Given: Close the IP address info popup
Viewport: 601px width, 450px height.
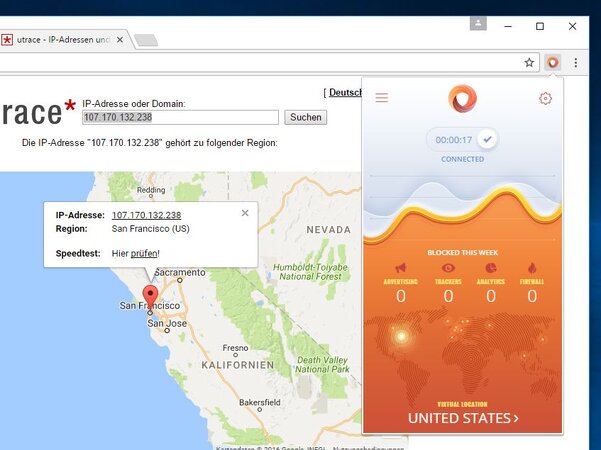Looking at the screenshot, I should [x=245, y=213].
